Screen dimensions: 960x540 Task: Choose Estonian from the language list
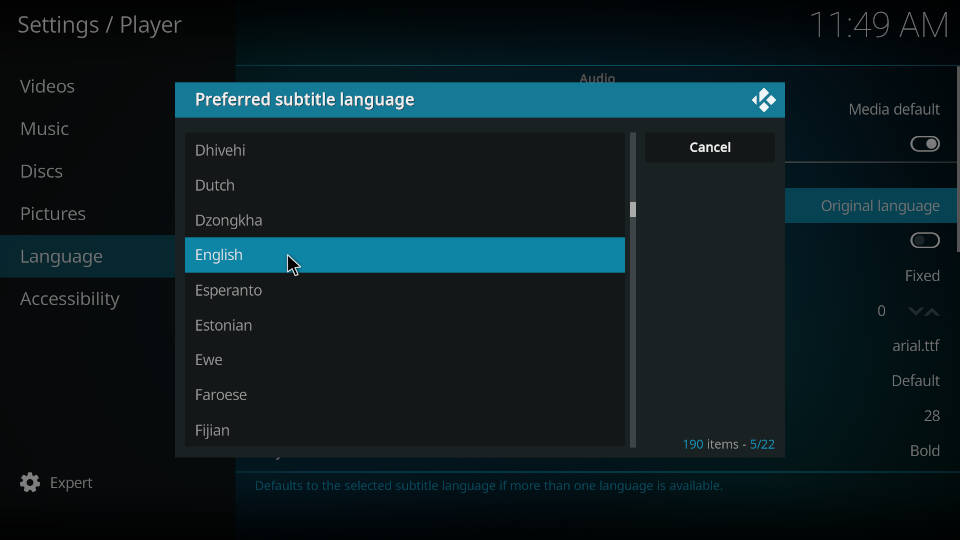pos(405,325)
